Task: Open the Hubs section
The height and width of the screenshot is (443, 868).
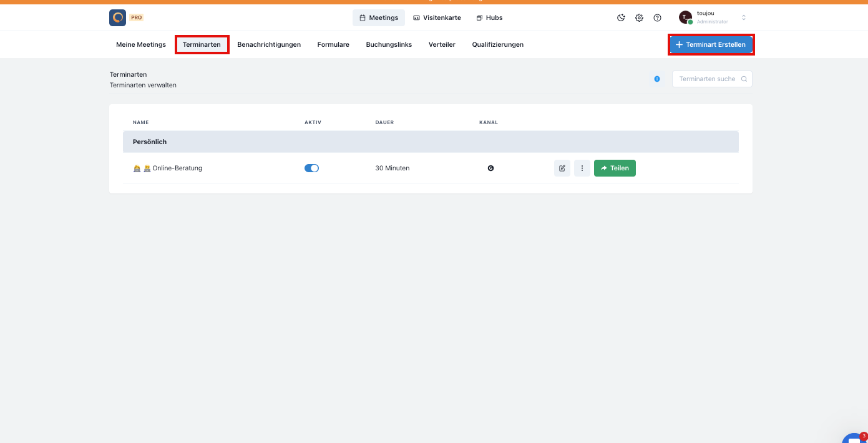Action: click(489, 18)
